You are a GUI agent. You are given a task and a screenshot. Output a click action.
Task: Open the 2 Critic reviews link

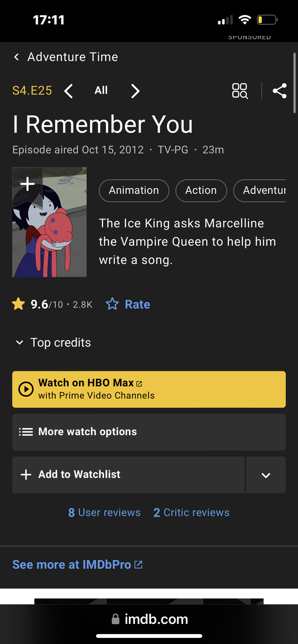click(x=191, y=512)
